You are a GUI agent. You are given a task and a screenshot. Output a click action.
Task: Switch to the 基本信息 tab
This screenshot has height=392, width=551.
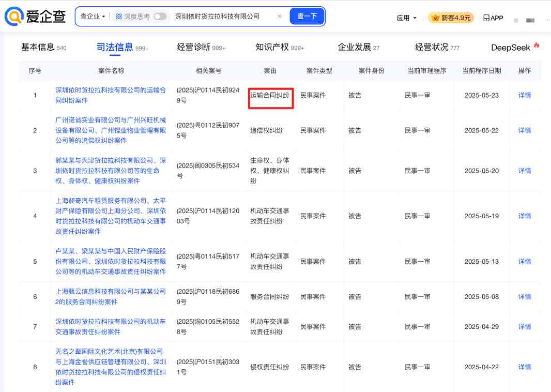(43, 47)
